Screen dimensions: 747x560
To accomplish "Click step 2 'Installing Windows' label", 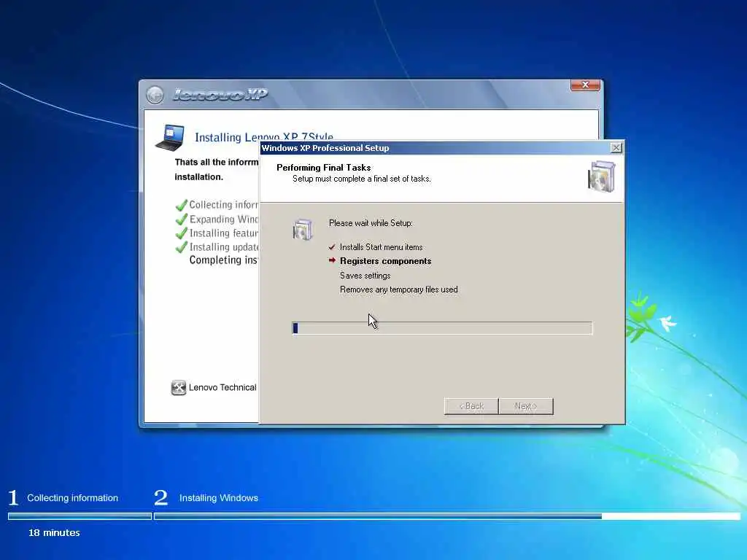I will click(219, 498).
